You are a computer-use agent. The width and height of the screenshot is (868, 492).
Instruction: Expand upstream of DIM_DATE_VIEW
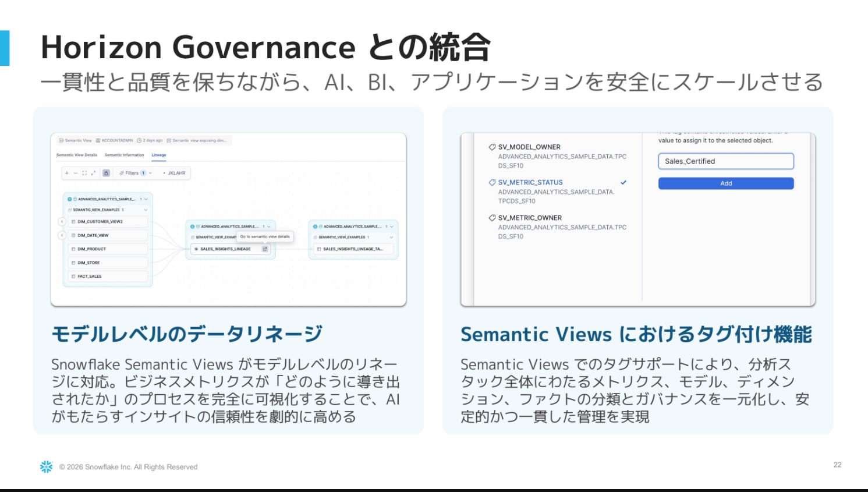click(x=62, y=235)
